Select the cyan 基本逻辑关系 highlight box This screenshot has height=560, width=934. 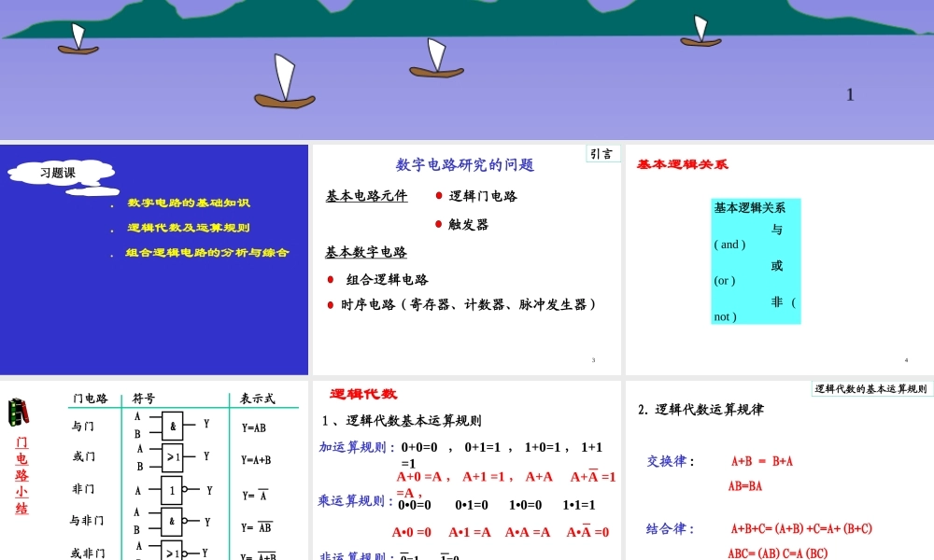tap(755, 260)
